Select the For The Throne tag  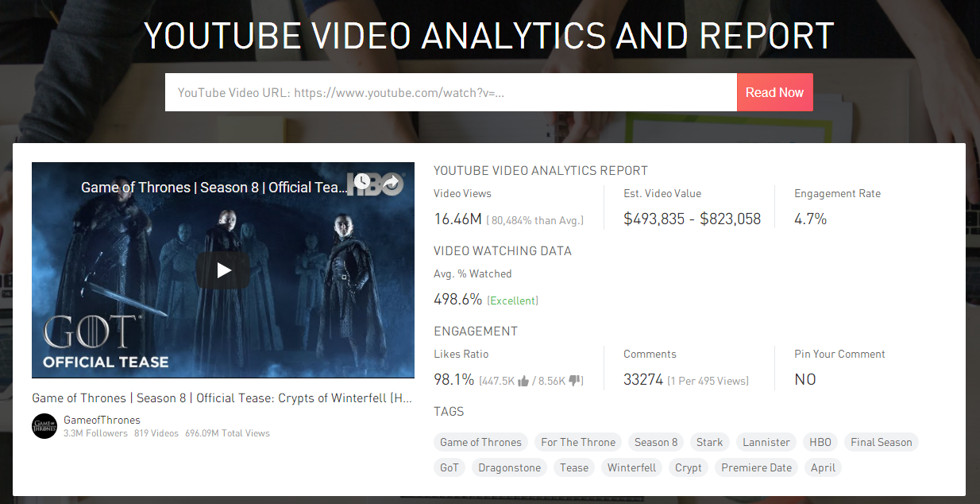click(578, 442)
